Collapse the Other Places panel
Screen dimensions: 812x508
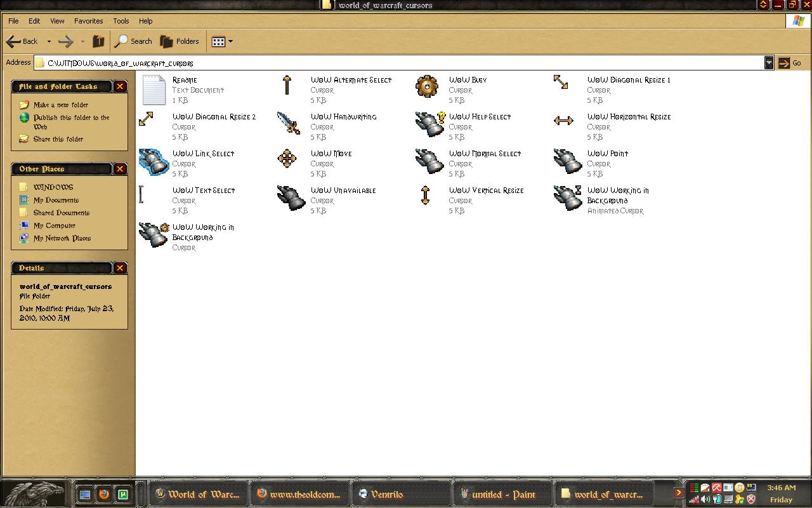click(120, 169)
